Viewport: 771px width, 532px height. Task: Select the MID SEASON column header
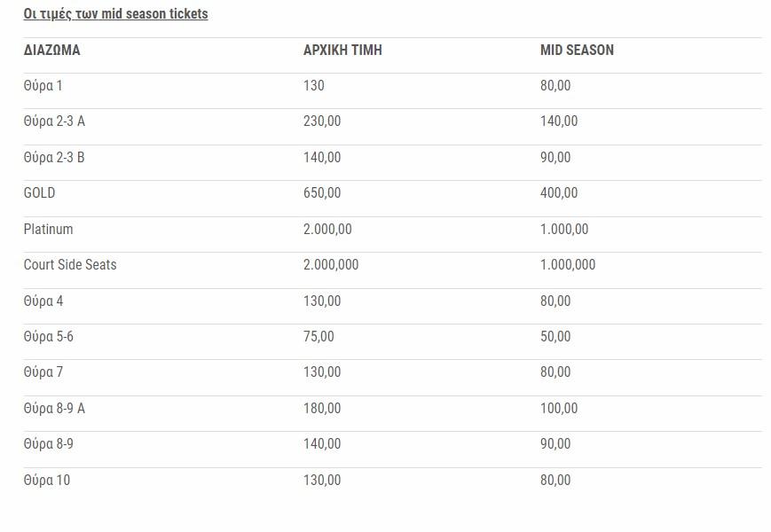pos(577,51)
